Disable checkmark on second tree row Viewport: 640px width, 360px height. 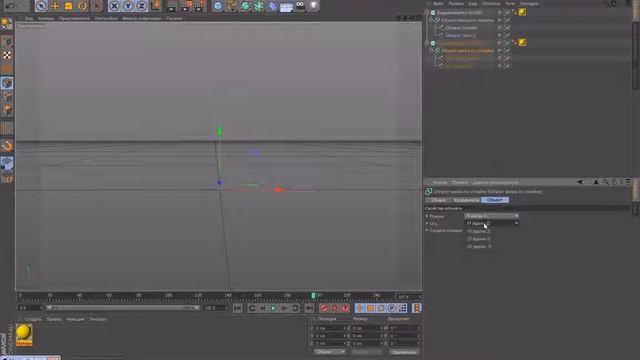click(x=507, y=20)
